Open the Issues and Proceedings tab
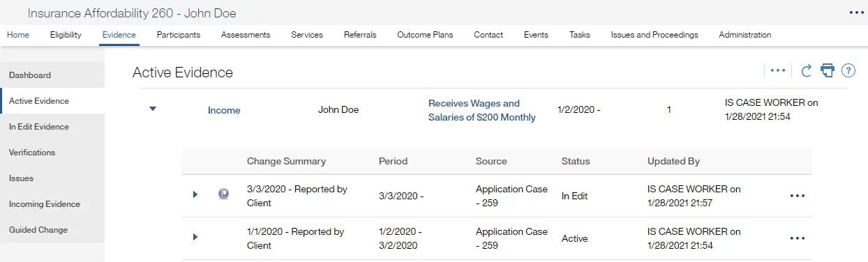868x262 pixels. pyautogui.click(x=654, y=35)
